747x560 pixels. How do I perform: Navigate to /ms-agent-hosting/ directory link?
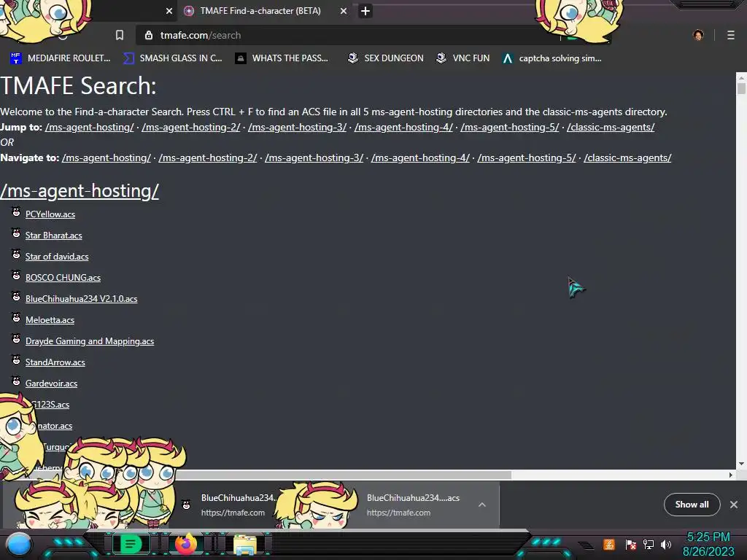click(107, 157)
